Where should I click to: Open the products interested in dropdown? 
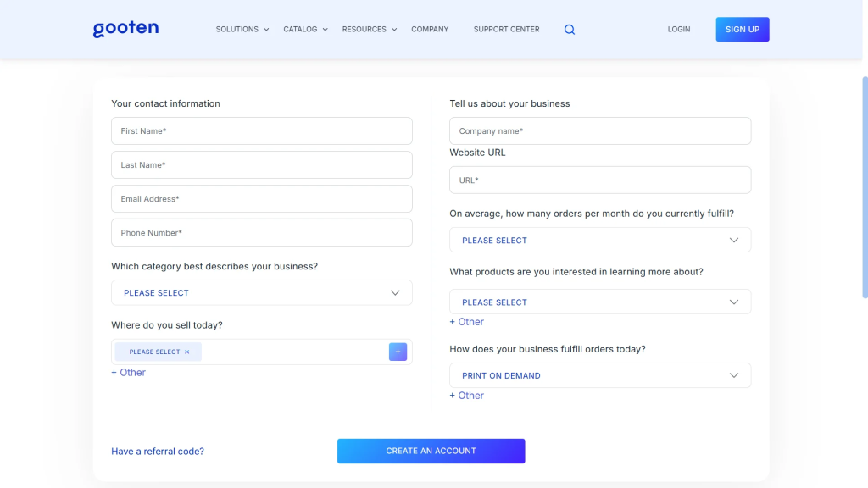[x=599, y=302]
